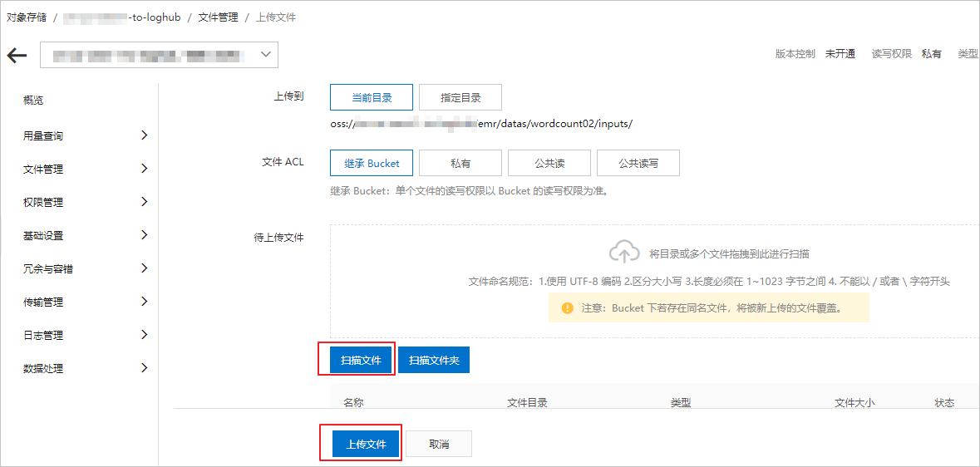Click the 文件目录 column header
980x467 pixels.
527,403
